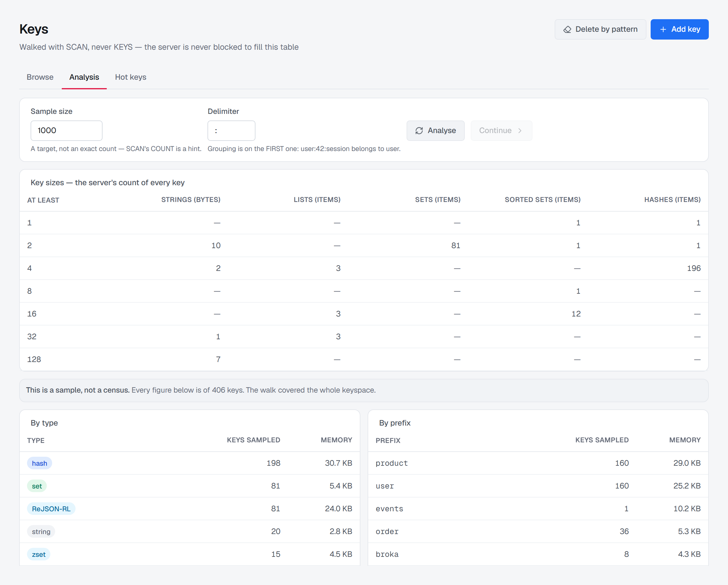728x585 pixels.
Task: Click the 196 hashes value
Action: tap(694, 268)
